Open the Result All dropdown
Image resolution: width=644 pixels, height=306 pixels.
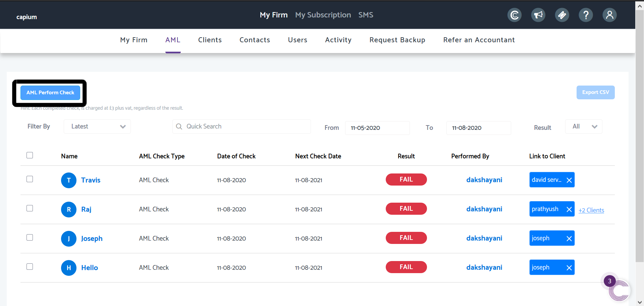pos(584,126)
